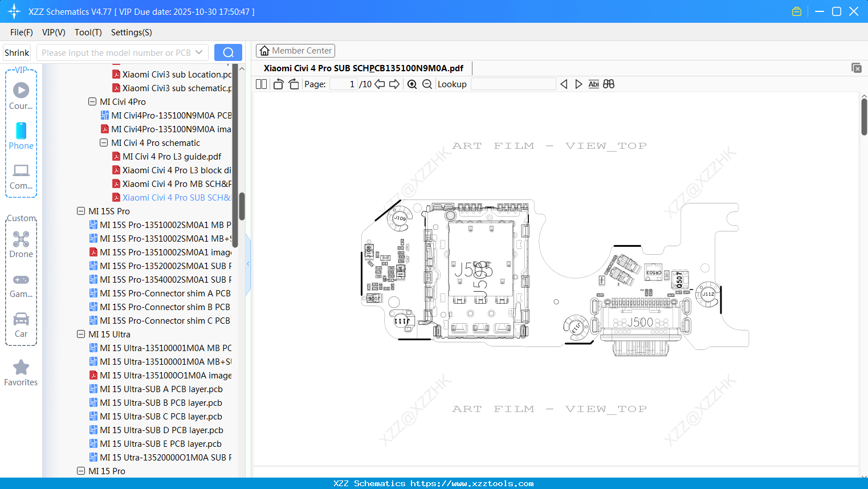This screenshot has height=489, width=868.
Task: Rotate the page counterclockwise
Action: tap(278, 84)
